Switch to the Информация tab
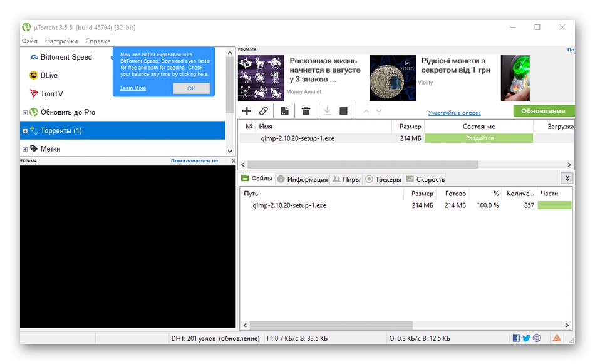Screen dimensions: 595x364 coord(303,179)
